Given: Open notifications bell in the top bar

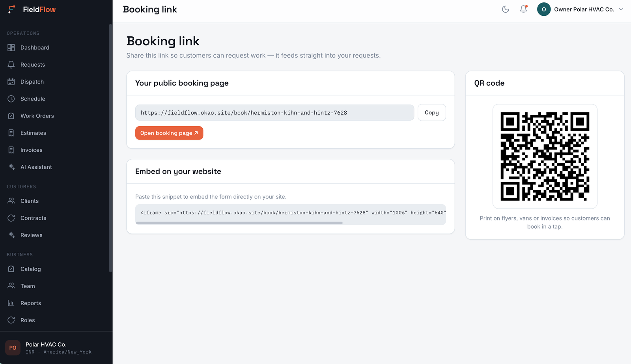Looking at the screenshot, I should pos(523,9).
